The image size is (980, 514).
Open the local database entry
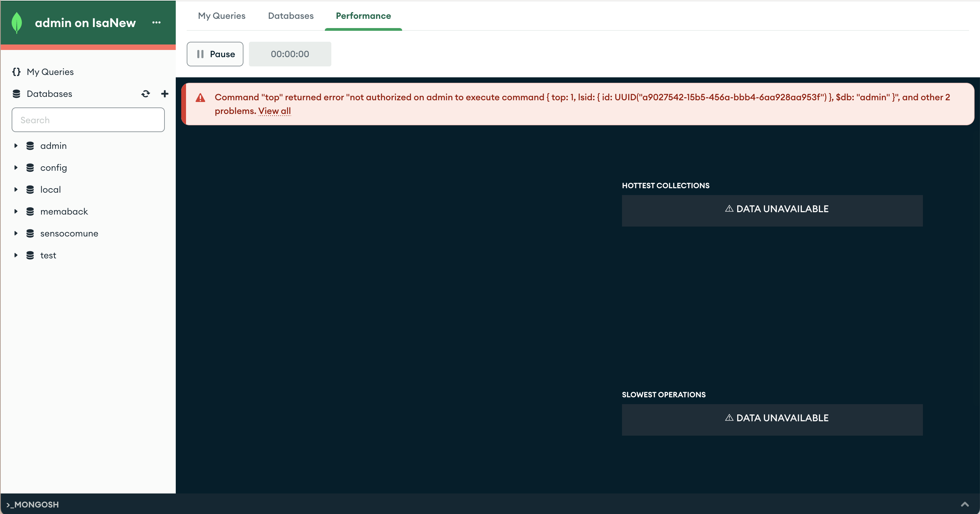click(51, 190)
